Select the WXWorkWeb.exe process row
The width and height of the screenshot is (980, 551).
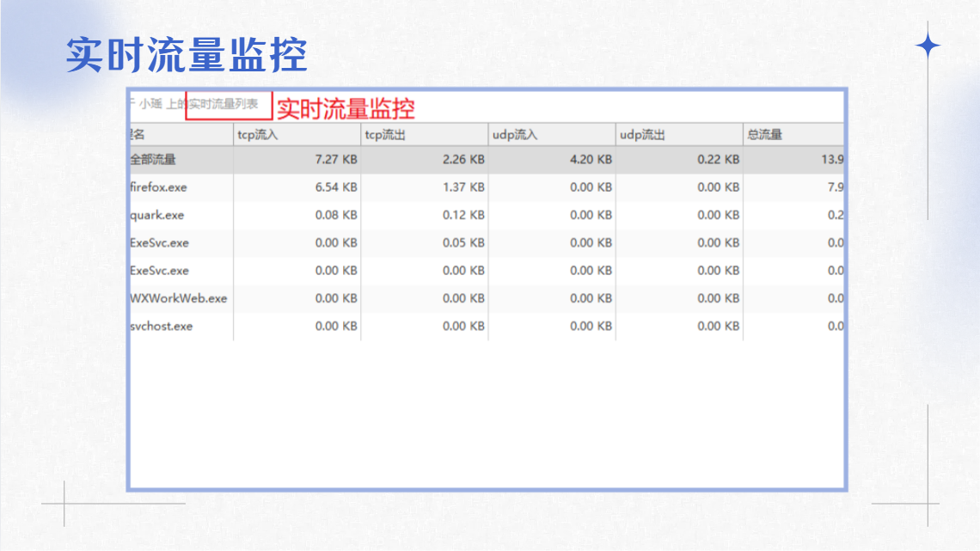pos(487,298)
